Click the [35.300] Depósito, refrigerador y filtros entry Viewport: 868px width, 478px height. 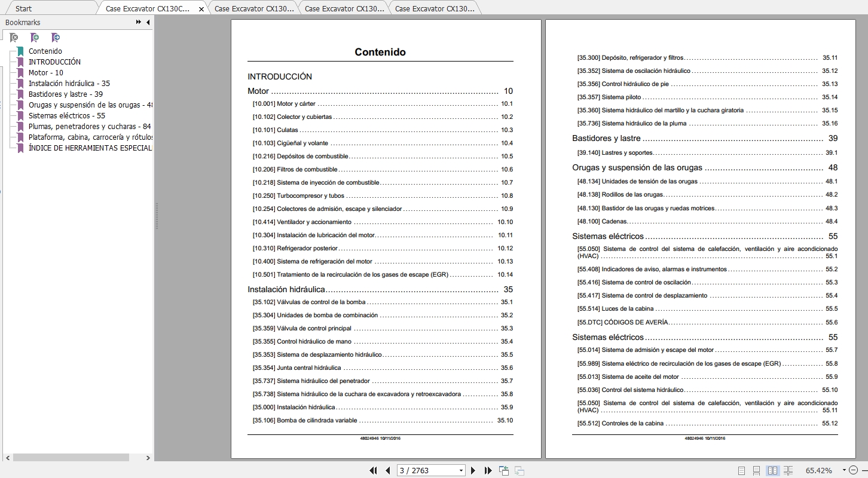[707, 58]
